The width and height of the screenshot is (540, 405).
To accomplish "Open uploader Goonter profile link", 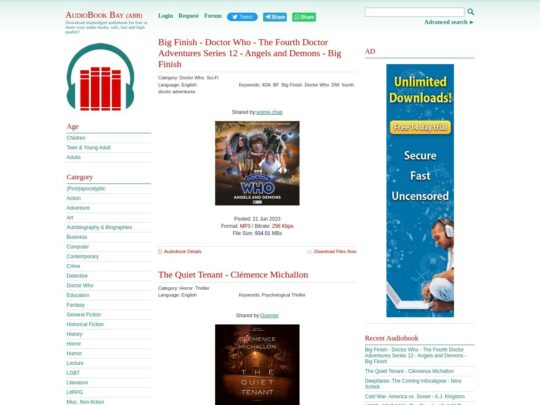I will coord(269,315).
